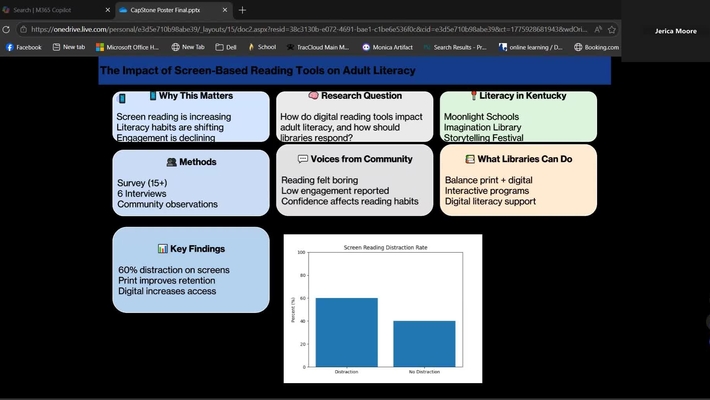Open the School bookmark
The image size is (710, 400).
(262, 47)
